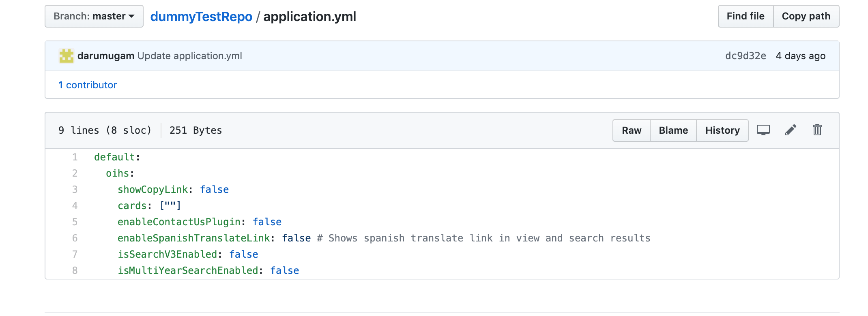The width and height of the screenshot is (868, 316).
Task: Go to dummyTestRepo repository link
Action: (x=201, y=17)
